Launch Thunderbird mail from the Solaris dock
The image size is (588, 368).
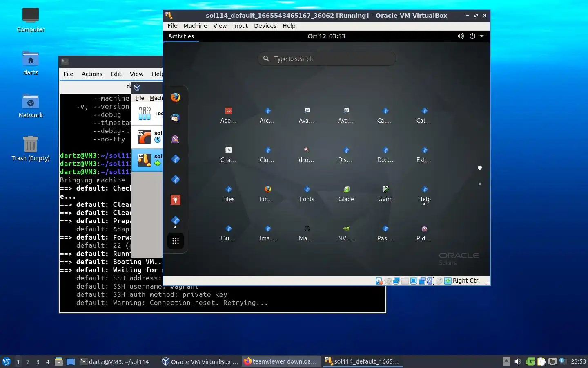(176, 118)
